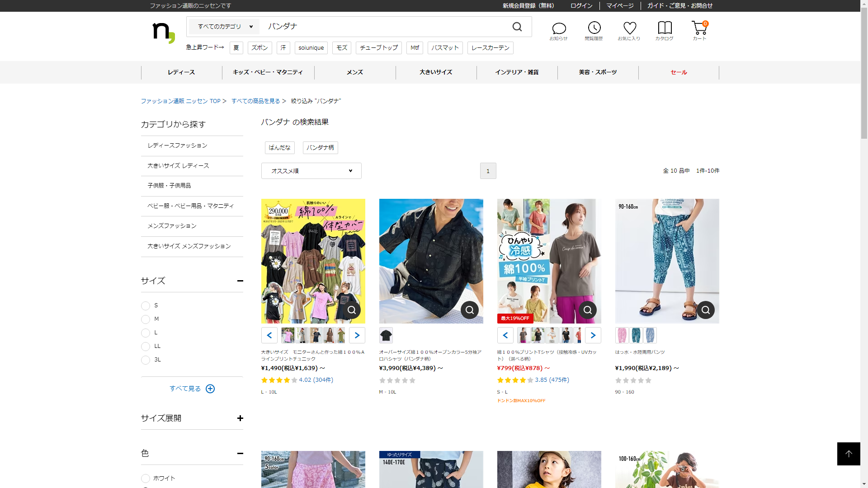
Task: Click the search magnifier icon
Action: tap(517, 27)
